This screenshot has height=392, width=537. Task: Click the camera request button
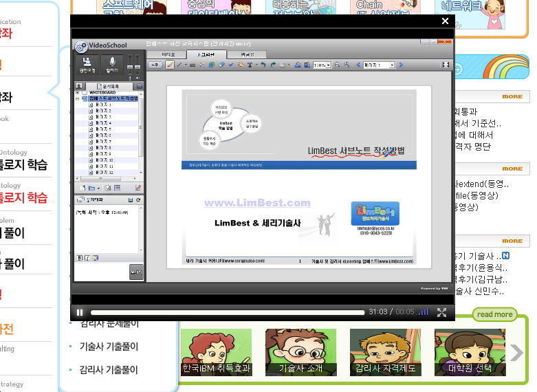click(87, 64)
